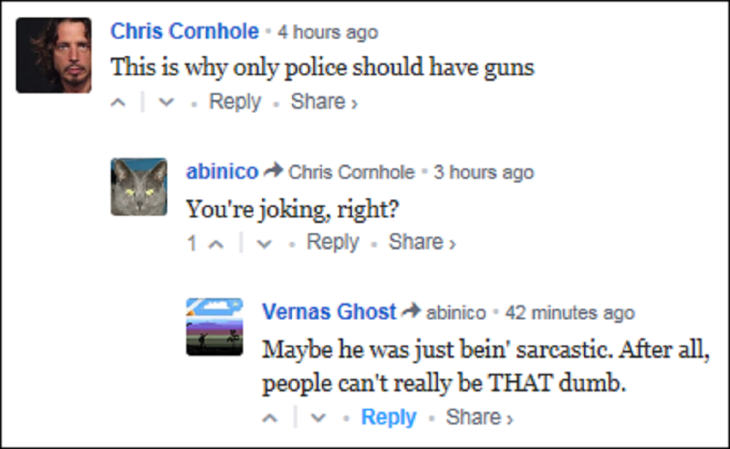
Task: Click abinico's cat avatar
Action: [139, 187]
